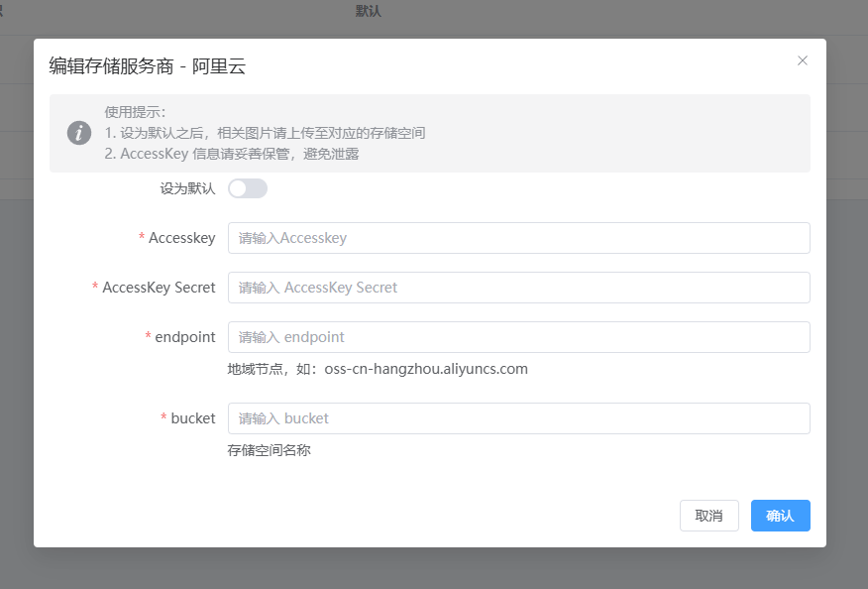
Task: Click the dialog title 编辑存储服务商 - 阿里云
Action: coord(148,66)
